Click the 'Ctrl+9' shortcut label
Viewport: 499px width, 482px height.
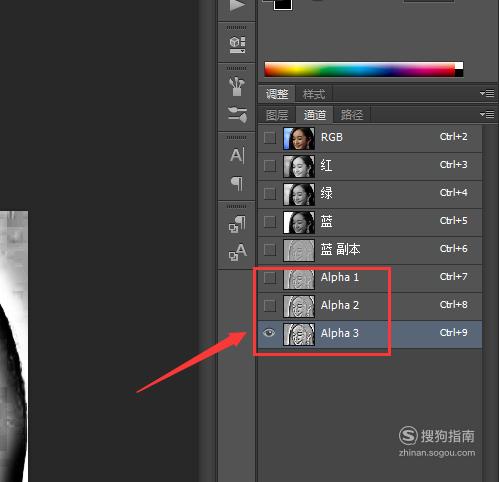[453, 332]
